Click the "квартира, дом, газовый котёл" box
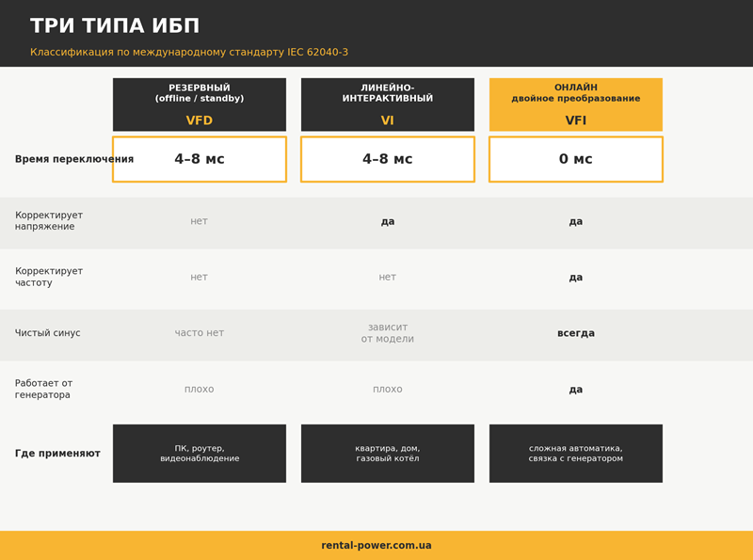Viewport: 753px width, 560px height. 388,454
